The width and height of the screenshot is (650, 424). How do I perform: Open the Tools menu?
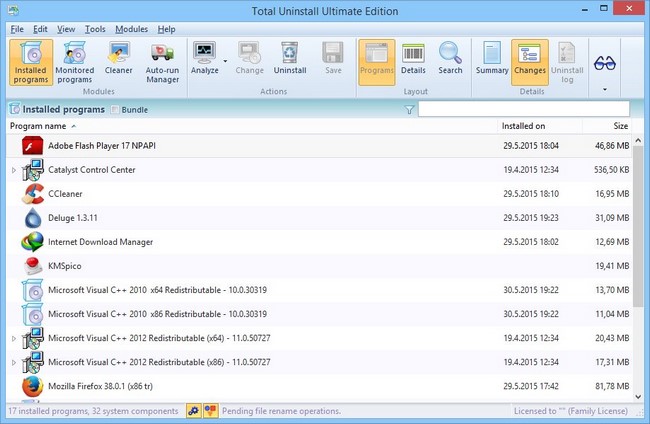pyautogui.click(x=95, y=30)
